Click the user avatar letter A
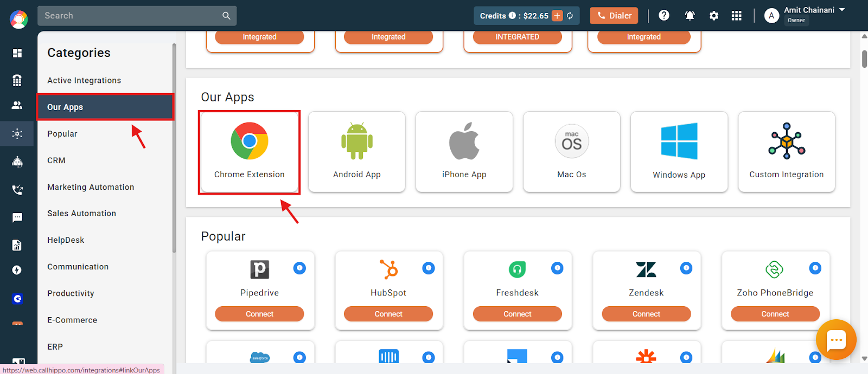868x374 pixels. [x=771, y=16]
